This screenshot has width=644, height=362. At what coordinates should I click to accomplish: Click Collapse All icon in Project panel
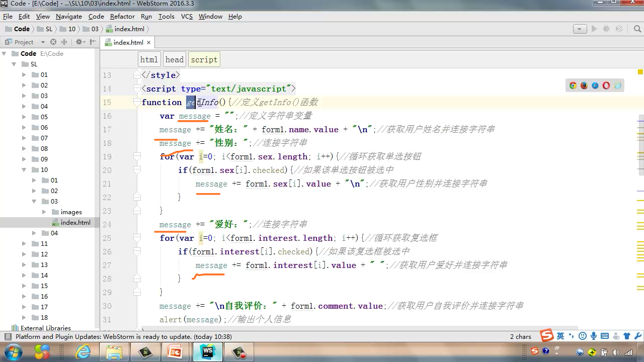[x=64, y=42]
